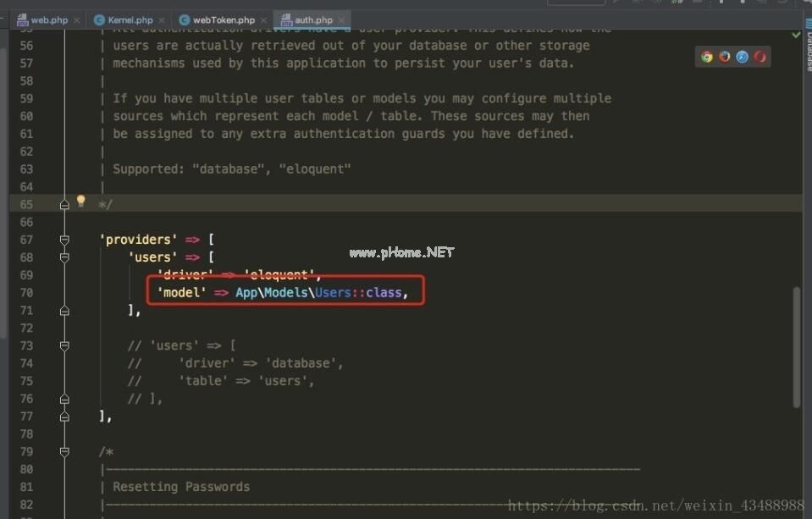Collapse the 'users' array on line 68
Viewport: 812px width, 519px height.
coord(64,257)
